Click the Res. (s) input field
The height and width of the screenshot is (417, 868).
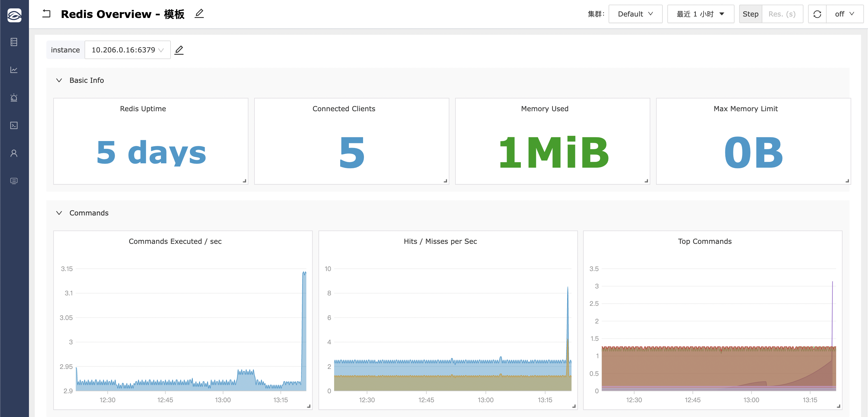click(782, 14)
